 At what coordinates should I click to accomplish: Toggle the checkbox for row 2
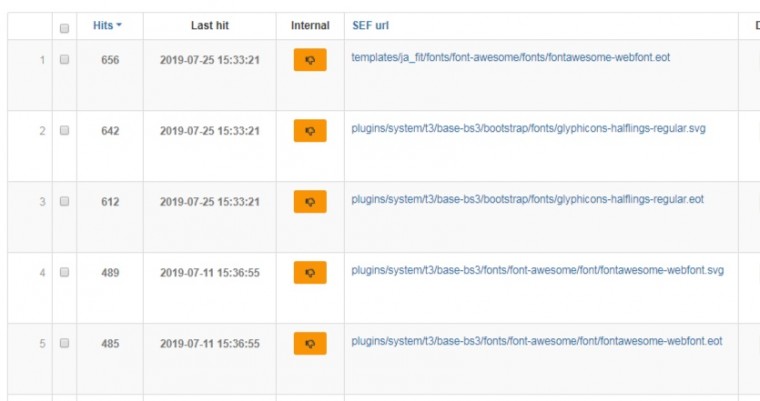tap(65, 131)
